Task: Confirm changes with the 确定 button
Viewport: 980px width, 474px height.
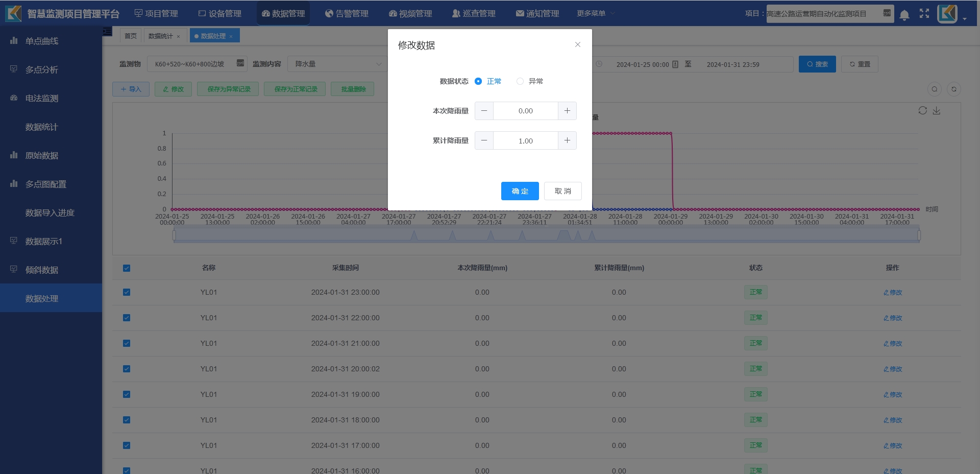Action: coord(520,191)
